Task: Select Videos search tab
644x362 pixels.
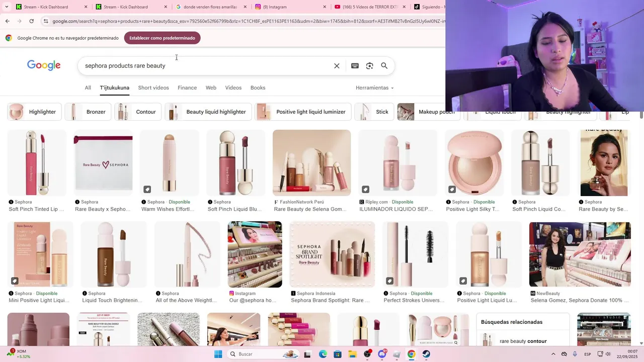Action: pos(233,87)
